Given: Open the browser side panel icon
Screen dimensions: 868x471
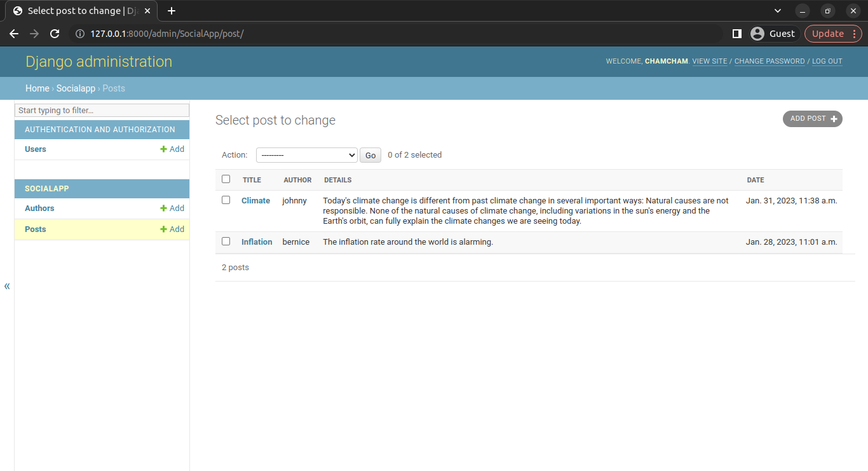Looking at the screenshot, I should pos(736,34).
